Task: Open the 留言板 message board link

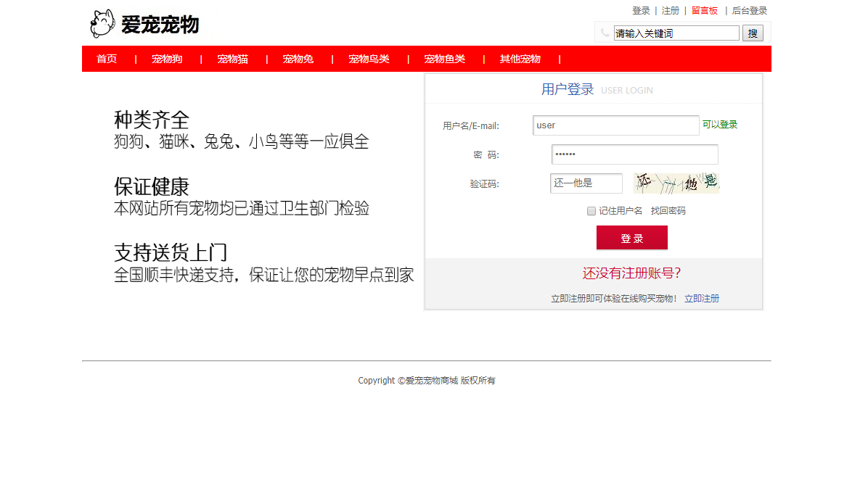Action: 705,10
